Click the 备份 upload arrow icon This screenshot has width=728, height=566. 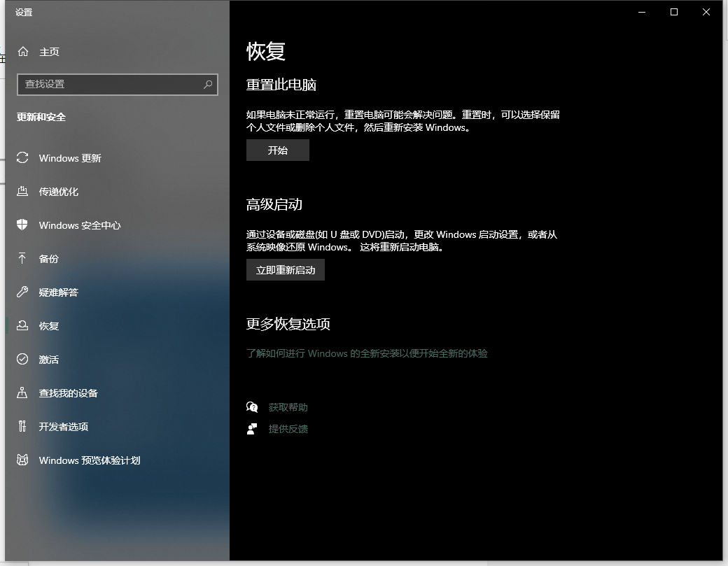[x=22, y=259]
